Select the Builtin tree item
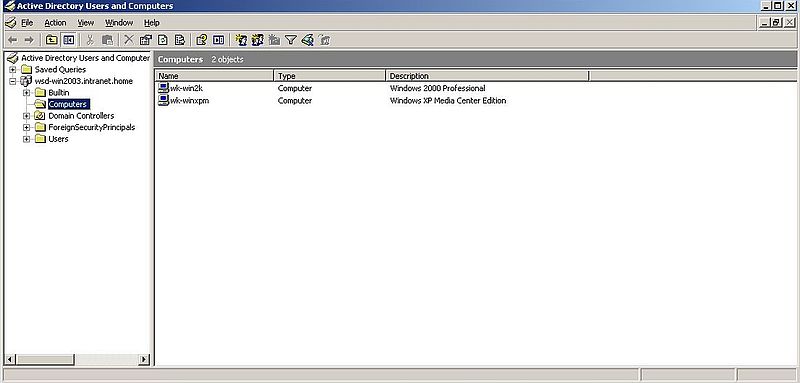 pyautogui.click(x=59, y=93)
